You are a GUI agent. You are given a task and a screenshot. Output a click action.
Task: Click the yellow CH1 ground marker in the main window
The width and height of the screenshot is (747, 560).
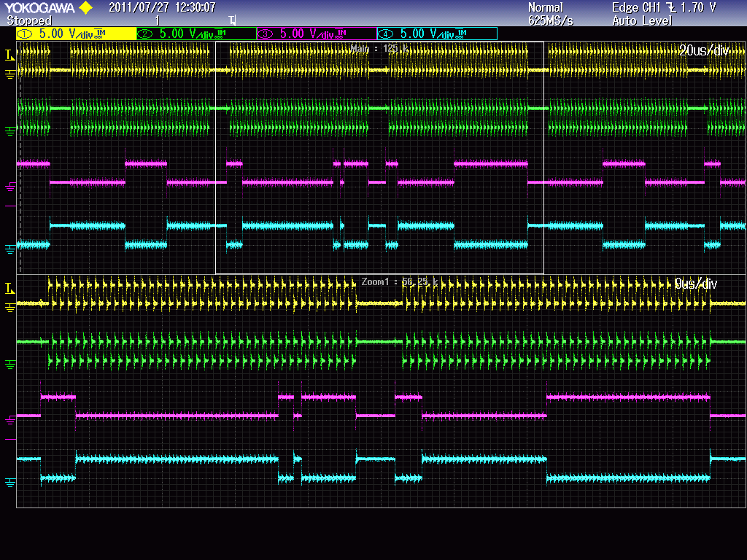(x=9, y=74)
